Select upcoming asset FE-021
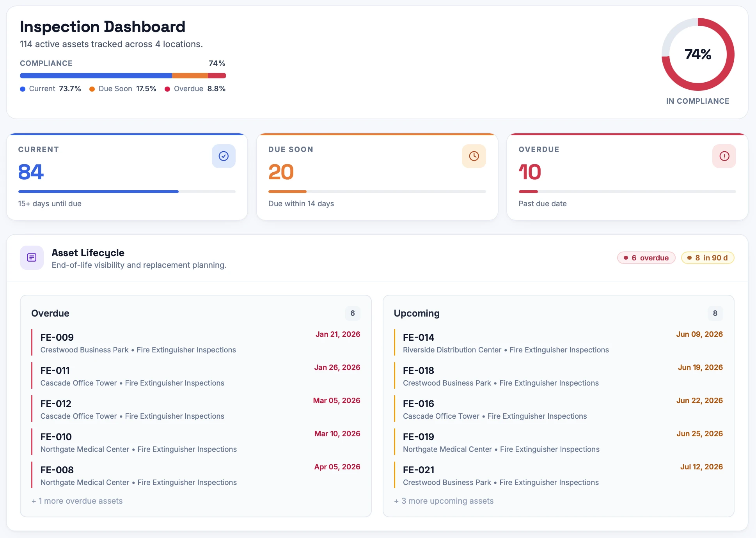This screenshot has width=756, height=538. [x=559, y=475]
